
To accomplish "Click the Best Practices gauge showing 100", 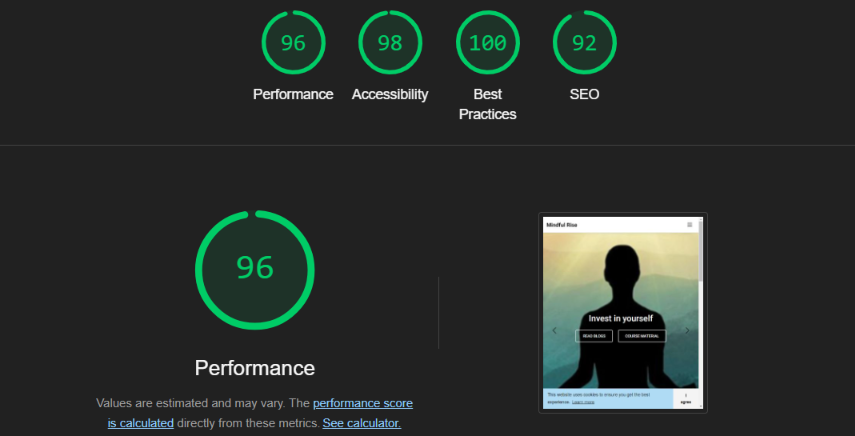I will coord(487,43).
